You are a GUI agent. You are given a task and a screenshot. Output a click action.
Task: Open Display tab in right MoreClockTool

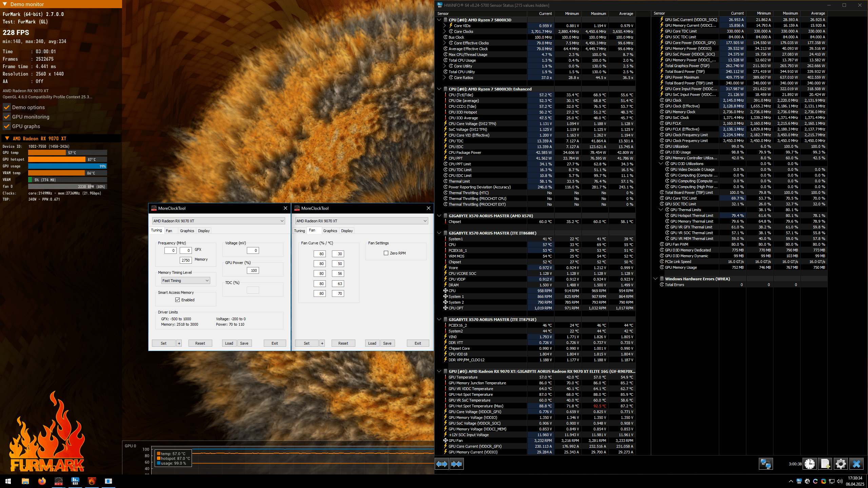tap(347, 231)
